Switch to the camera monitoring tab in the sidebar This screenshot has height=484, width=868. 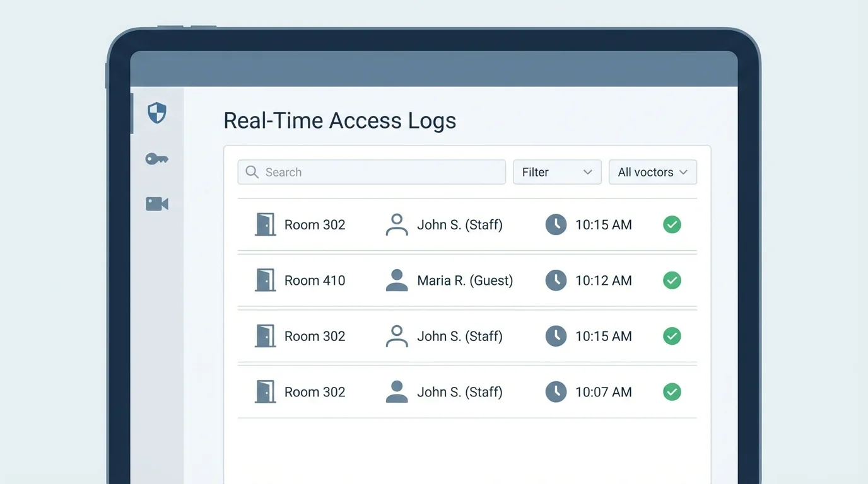click(156, 203)
